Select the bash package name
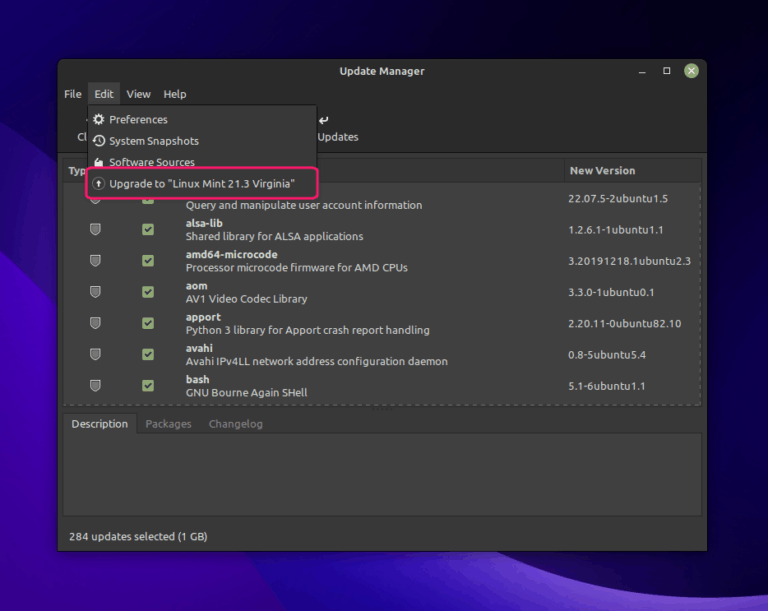The image size is (768, 611). click(x=197, y=380)
